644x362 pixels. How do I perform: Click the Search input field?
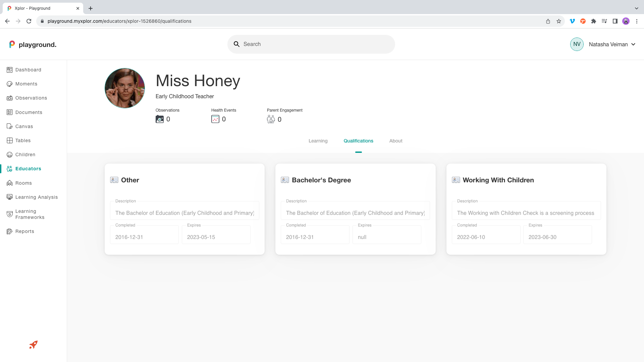[315, 44]
